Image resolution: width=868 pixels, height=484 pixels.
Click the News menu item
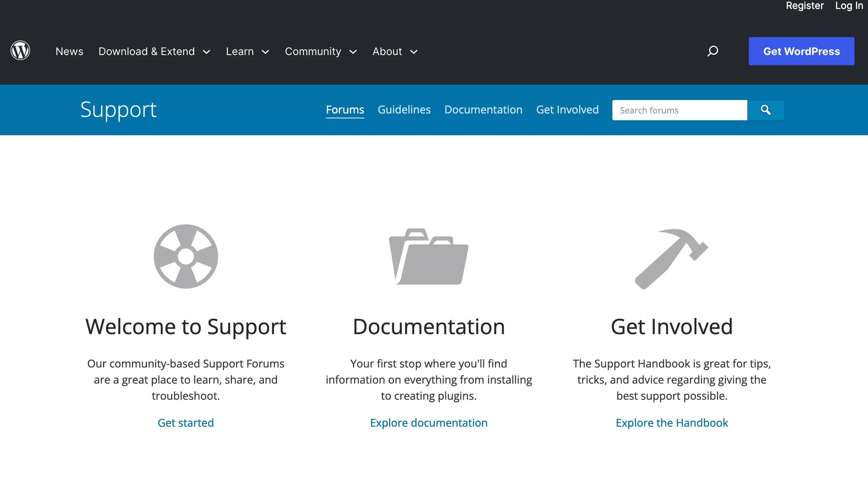coord(69,51)
